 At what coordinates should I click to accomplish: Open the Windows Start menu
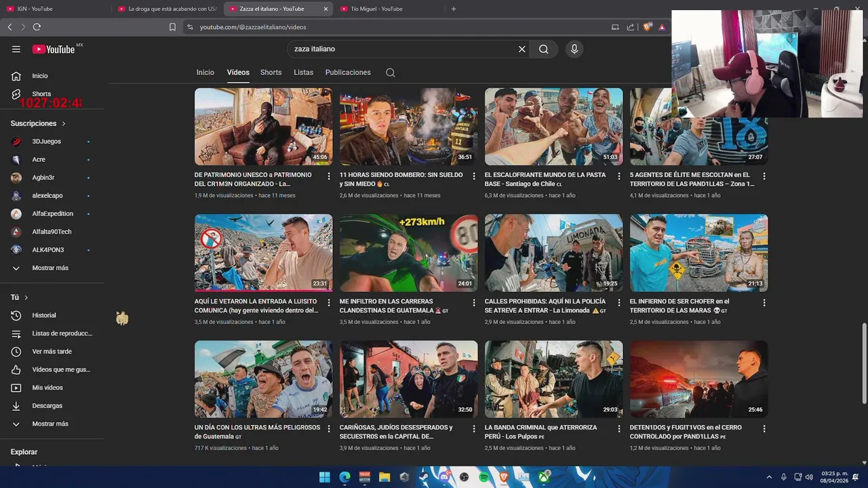(325, 477)
